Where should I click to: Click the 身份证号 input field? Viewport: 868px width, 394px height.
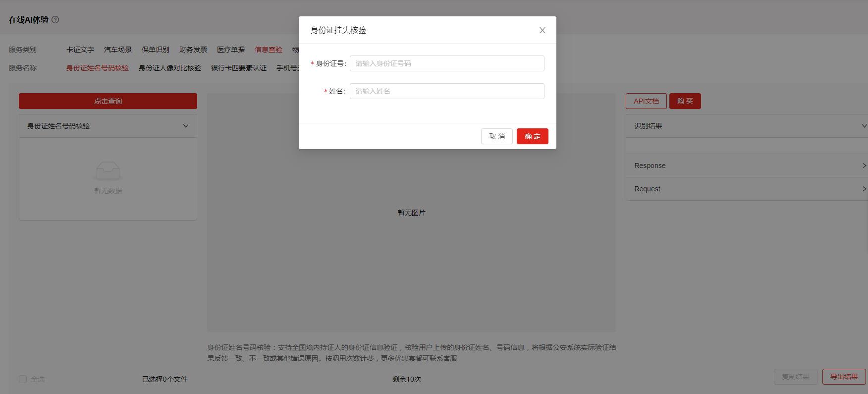click(x=447, y=63)
